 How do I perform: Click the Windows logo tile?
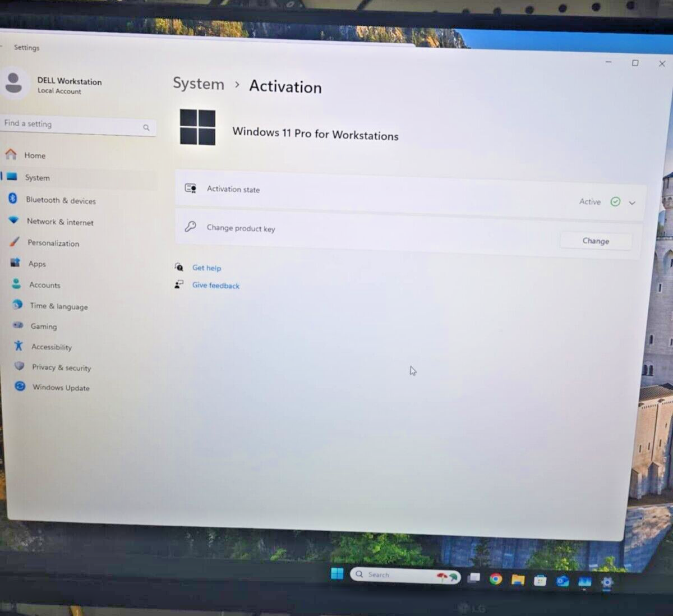click(197, 127)
